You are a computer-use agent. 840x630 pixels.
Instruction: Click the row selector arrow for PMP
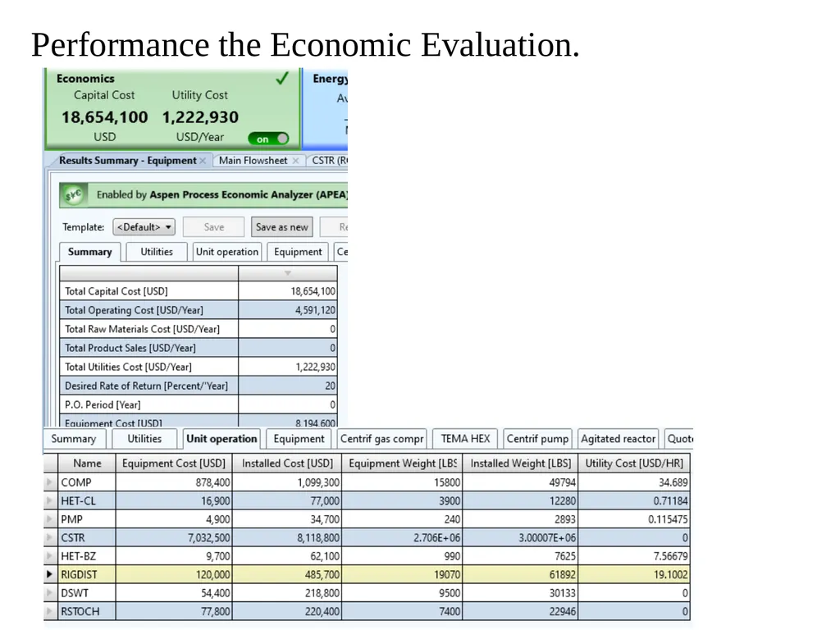[x=50, y=519]
